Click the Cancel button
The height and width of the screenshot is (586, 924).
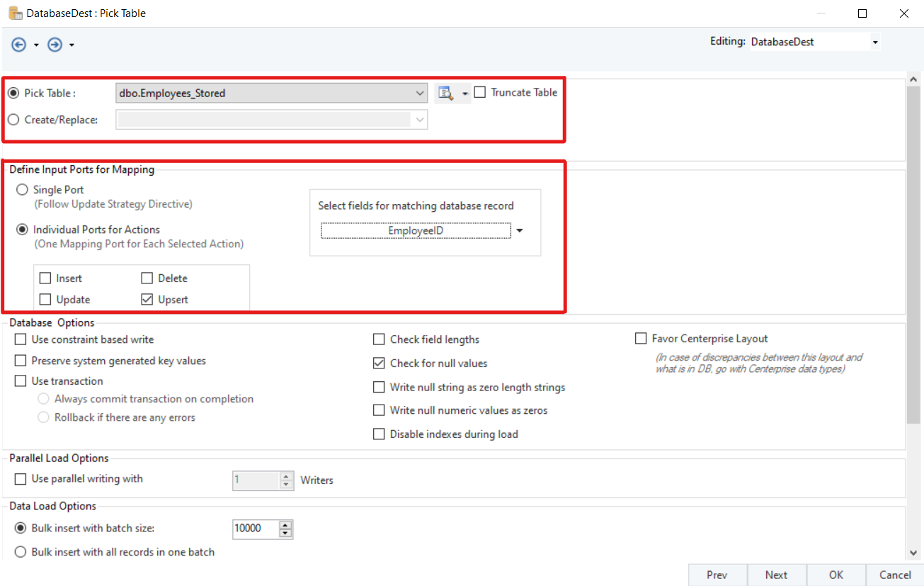pyautogui.click(x=895, y=575)
